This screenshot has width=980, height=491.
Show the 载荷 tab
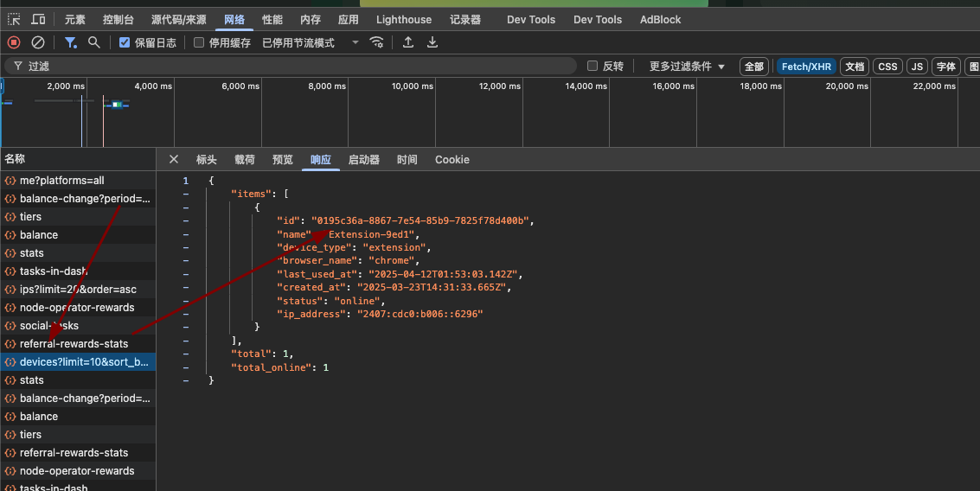(245, 159)
